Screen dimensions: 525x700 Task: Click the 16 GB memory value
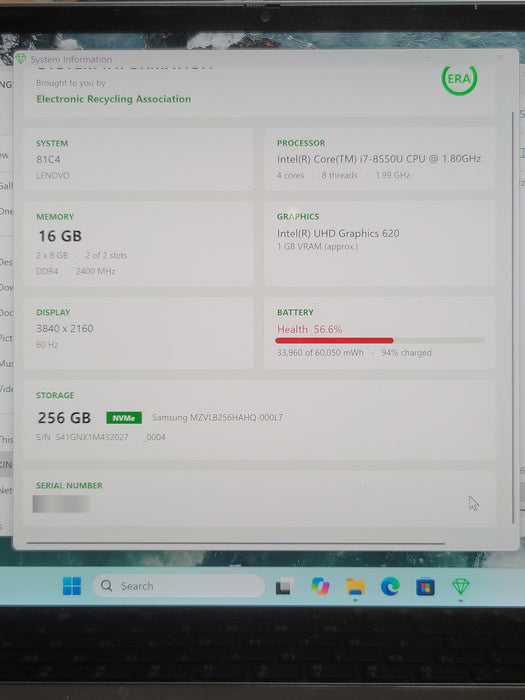point(60,236)
